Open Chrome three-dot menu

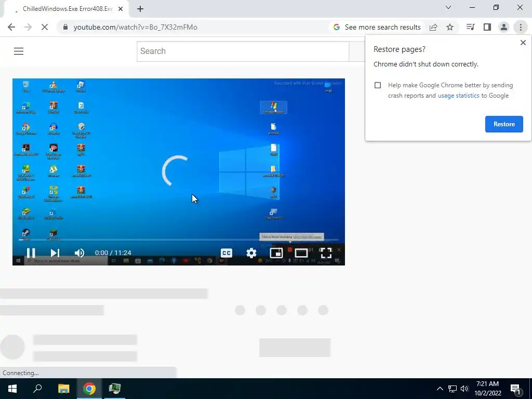tap(521, 27)
